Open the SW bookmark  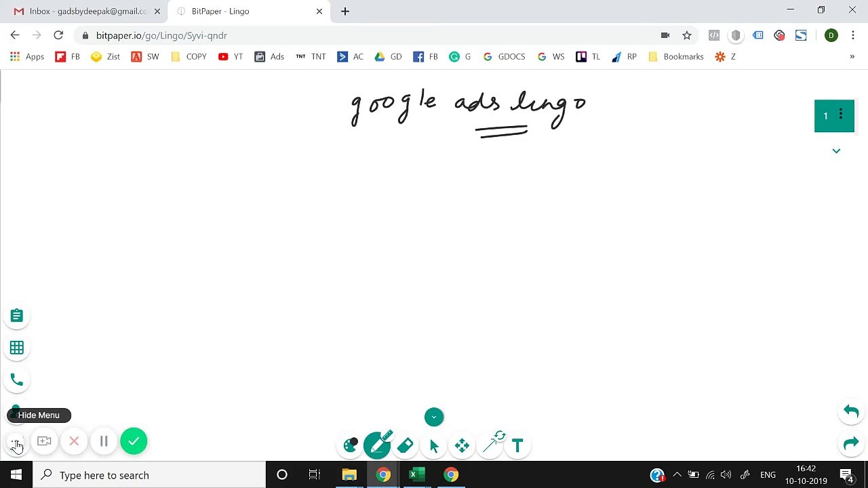tap(145, 57)
